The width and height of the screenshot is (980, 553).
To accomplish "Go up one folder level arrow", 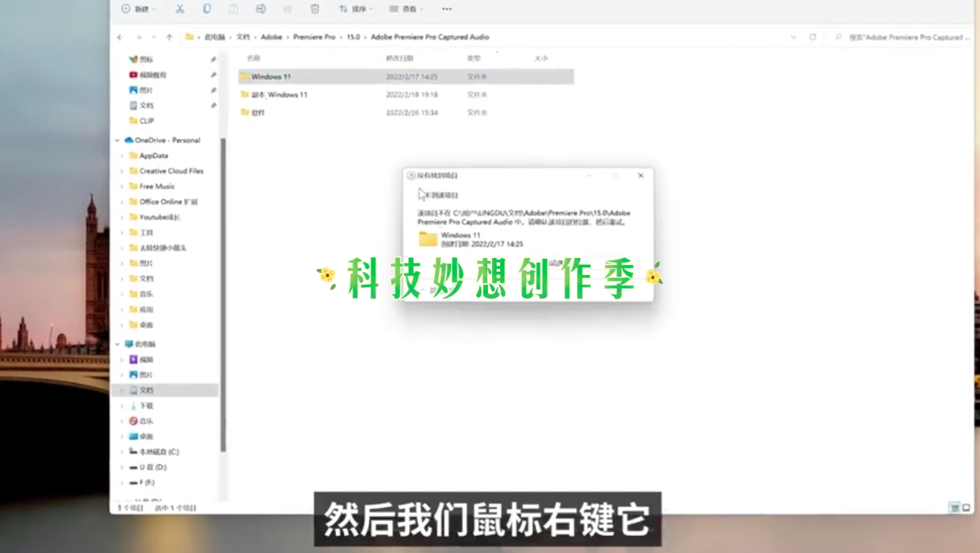I will pyautogui.click(x=169, y=37).
